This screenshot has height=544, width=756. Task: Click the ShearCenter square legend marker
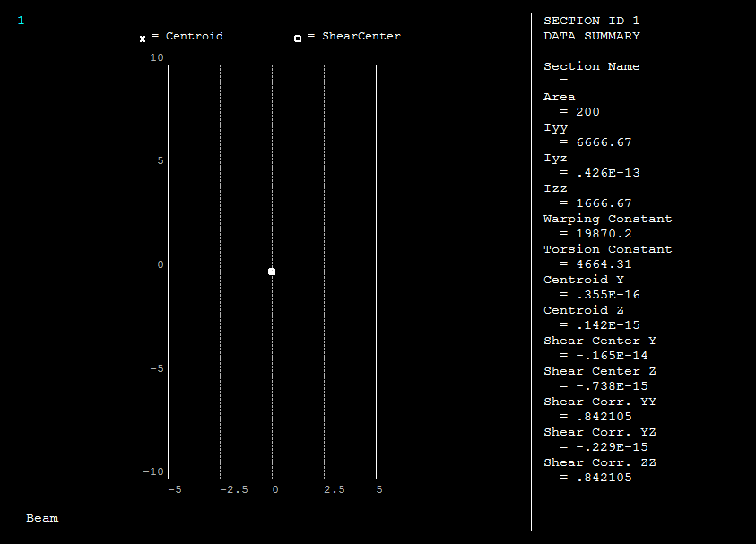click(x=298, y=39)
